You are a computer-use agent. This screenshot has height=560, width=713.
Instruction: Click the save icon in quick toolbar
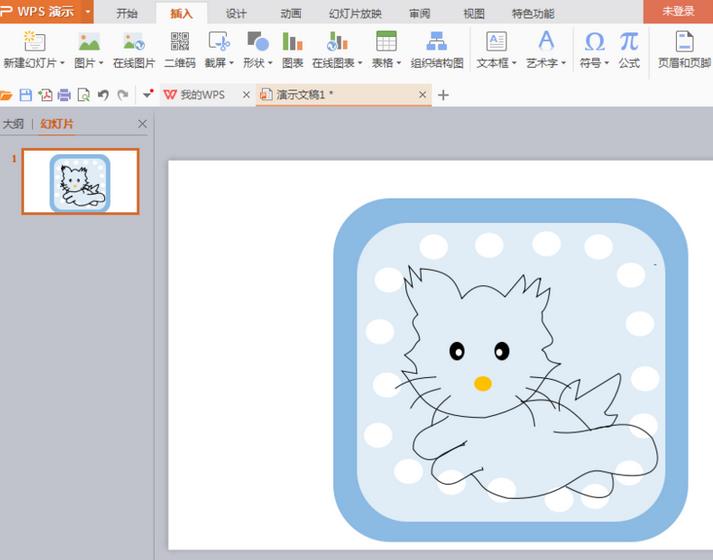[x=26, y=95]
